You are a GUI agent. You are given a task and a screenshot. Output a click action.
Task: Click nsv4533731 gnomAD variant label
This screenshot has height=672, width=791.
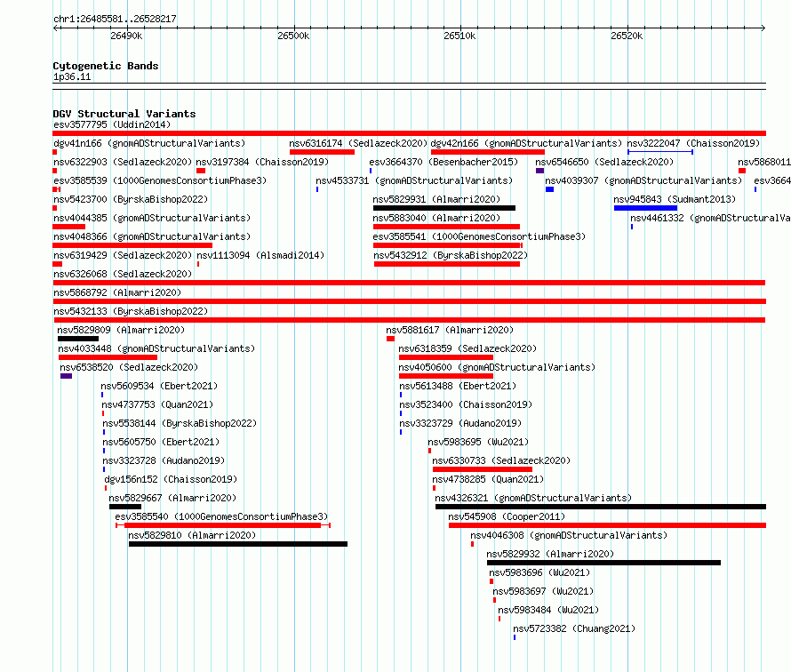point(414,180)
